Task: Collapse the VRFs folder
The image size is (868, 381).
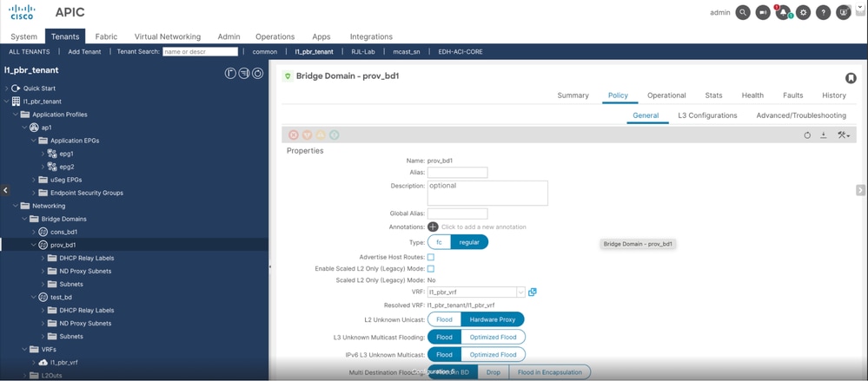Action: tap(24, 350)
